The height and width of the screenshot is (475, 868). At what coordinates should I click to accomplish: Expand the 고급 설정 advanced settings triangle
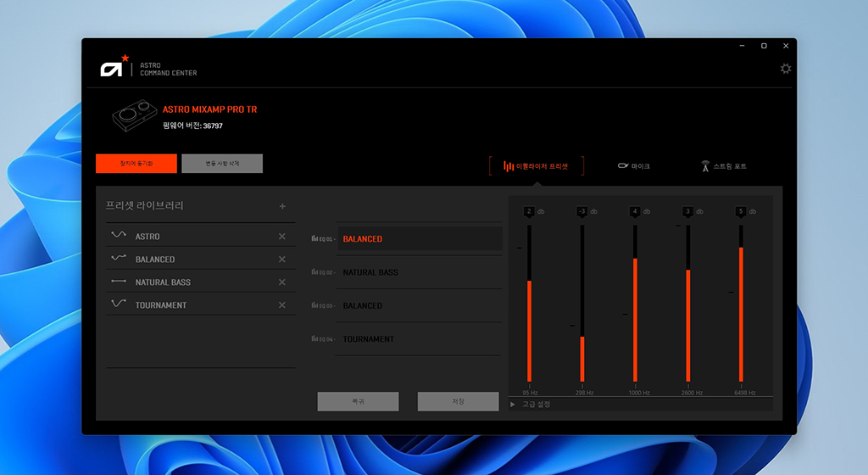click(x=513, y=405)
